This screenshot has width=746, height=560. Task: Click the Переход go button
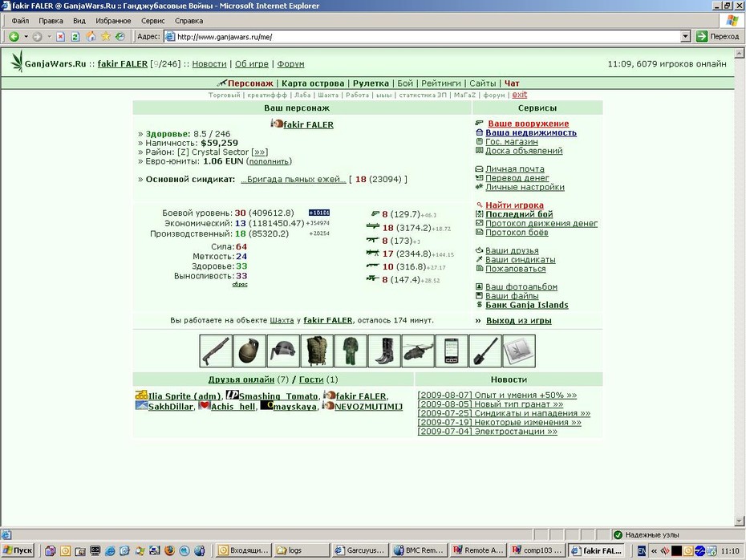pyautogui.click(x=718, y=37)
